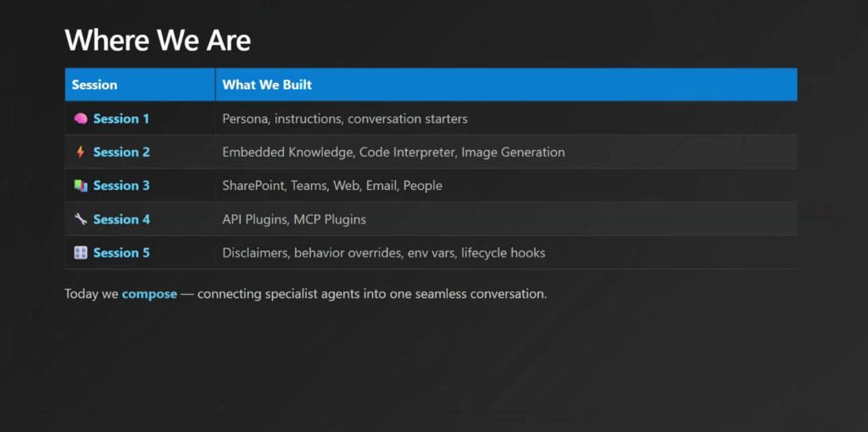Select the "API Plugins, MCP Plugins" cell
868x432 pixels.
pyautogui.click(x=294, y=219)
